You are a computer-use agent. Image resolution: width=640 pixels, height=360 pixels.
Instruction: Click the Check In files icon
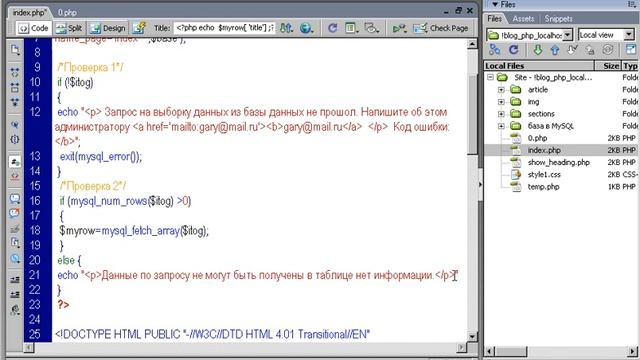click(x=590, y=50)
